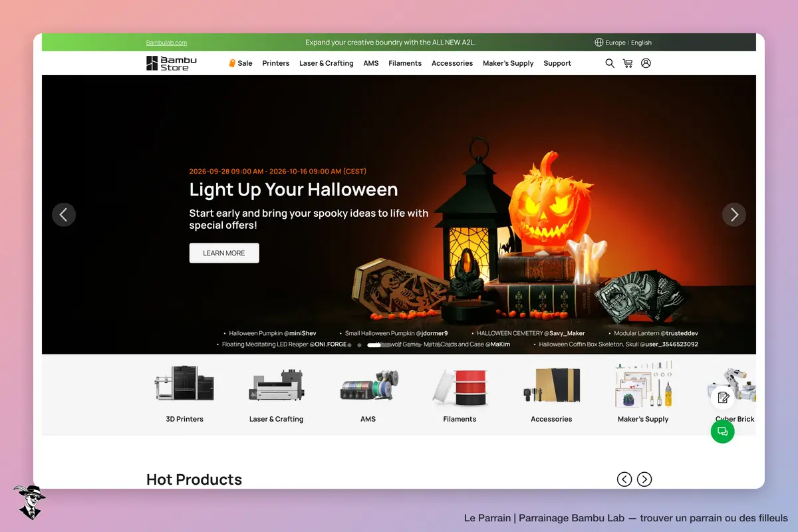Click the promotion date range text

click(x=278, y=172)
